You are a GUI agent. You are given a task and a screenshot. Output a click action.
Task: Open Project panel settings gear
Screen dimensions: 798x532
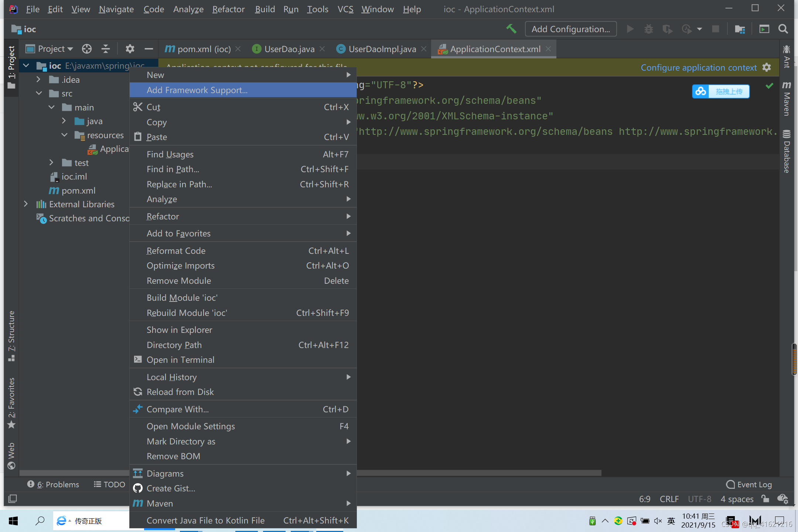(x=130, y=49)
